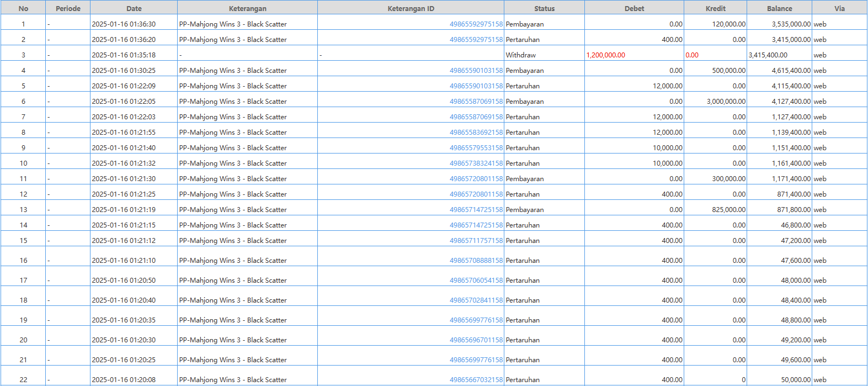Open transaction link 49865711757158
Screen dimensions: 868x386
[x=476, y=241]
